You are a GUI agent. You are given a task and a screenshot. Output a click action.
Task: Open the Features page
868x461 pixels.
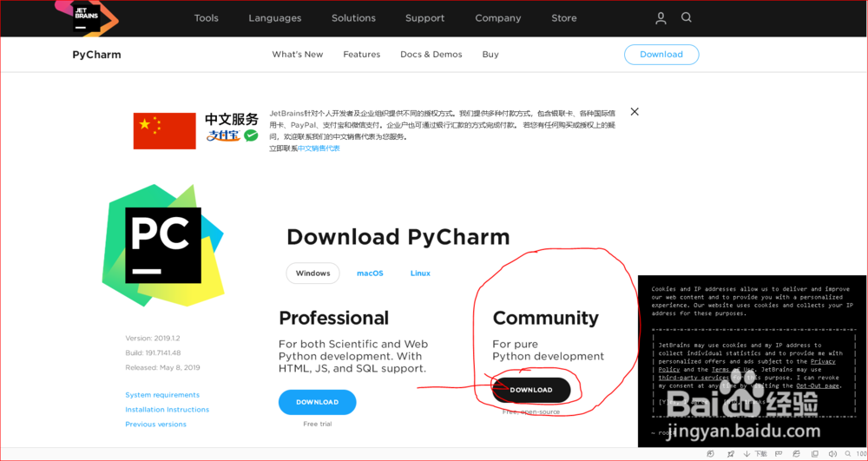[x=361, y=54]
